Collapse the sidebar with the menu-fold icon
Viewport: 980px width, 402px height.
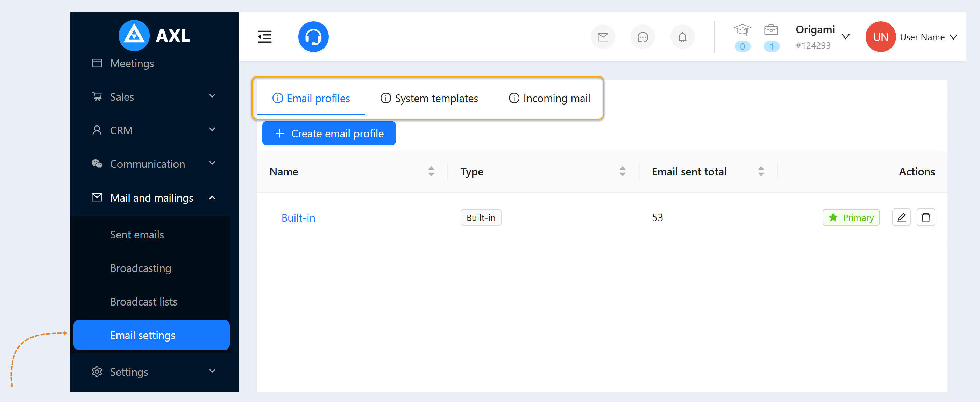click(x=264, y=37)
